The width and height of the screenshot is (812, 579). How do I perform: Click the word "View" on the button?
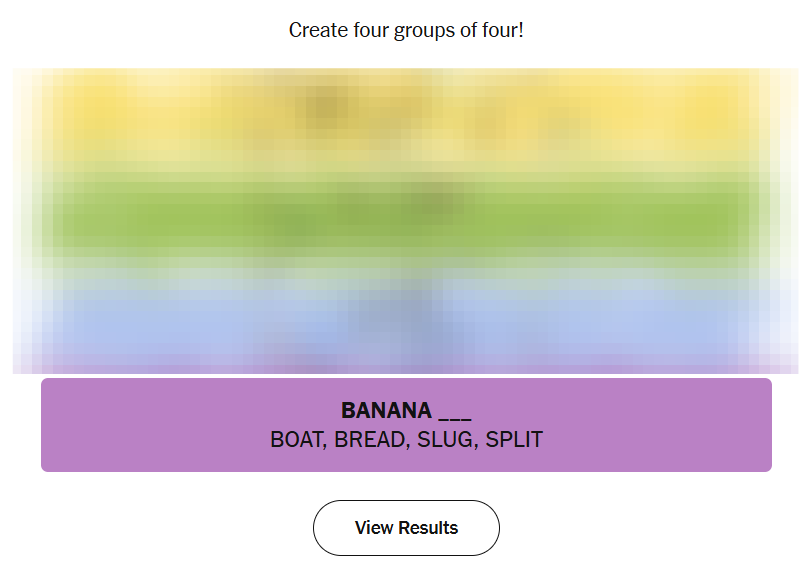coord(373,528)
